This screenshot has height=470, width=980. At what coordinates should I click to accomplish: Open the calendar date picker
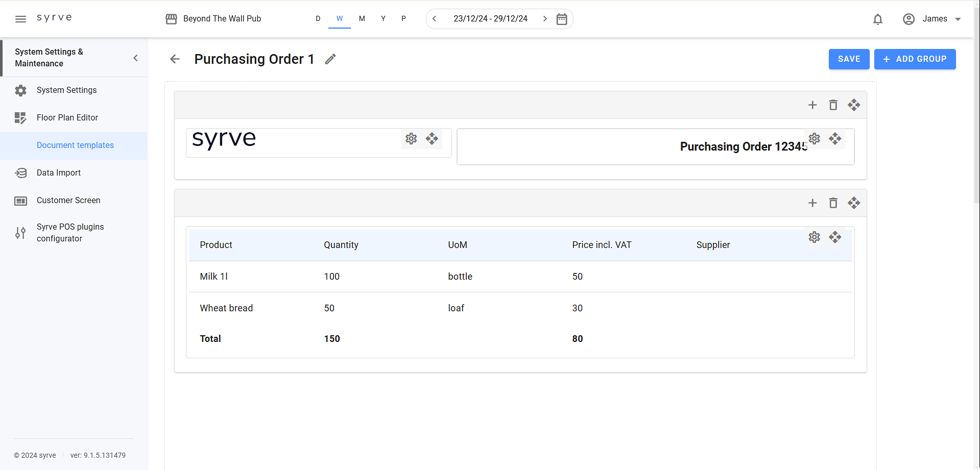point(562,19)
